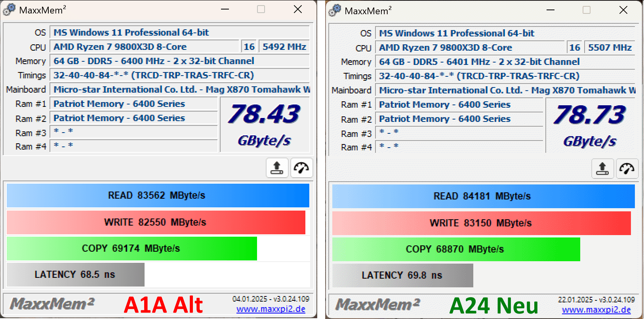The height and width of the screenshot is (319, 644).
Task: Click WRITE 83150 MByte/s bar
Action: coord(482,223)
